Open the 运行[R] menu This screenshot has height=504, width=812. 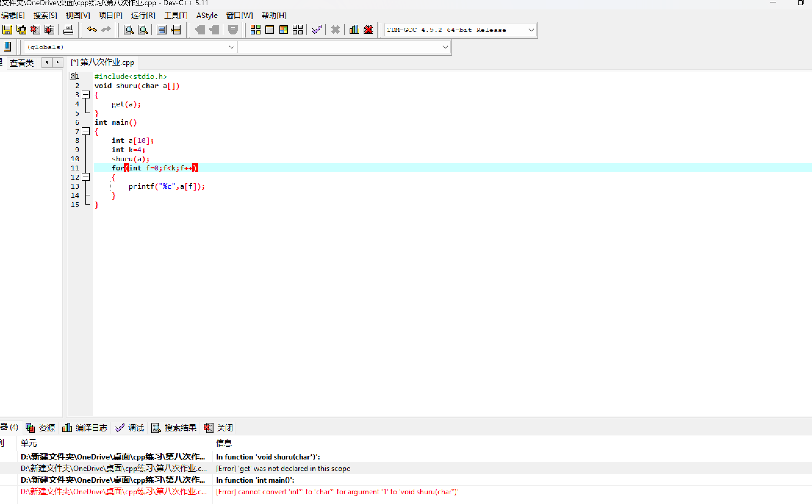coord(143,15)
